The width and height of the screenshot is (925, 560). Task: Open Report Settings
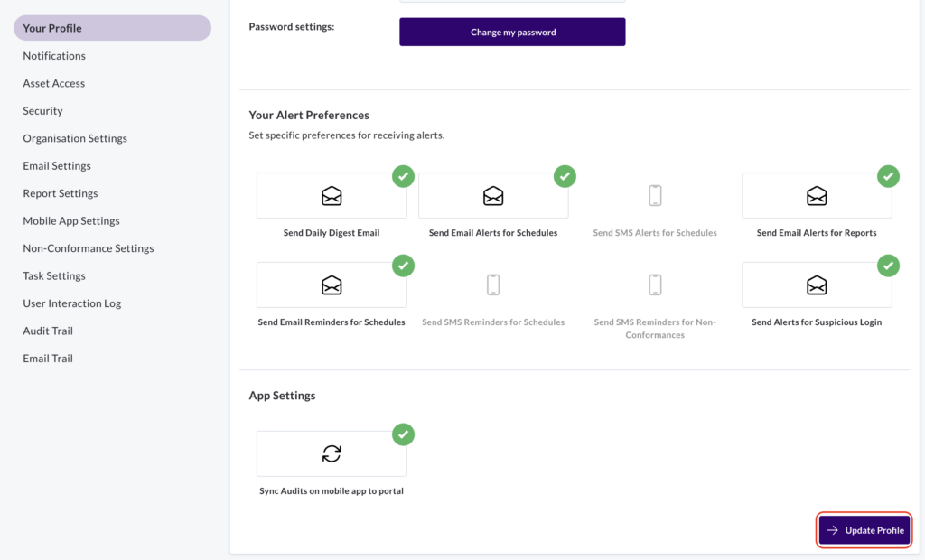click(x=61, y=193)
